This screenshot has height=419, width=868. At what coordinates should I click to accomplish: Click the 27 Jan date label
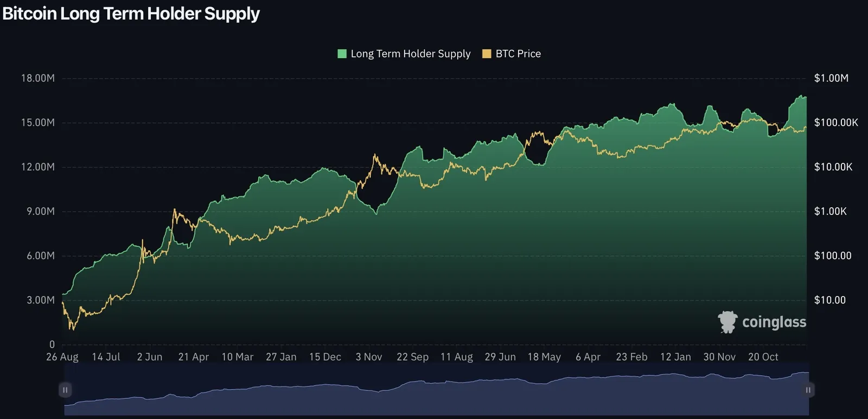coord(281,357)
